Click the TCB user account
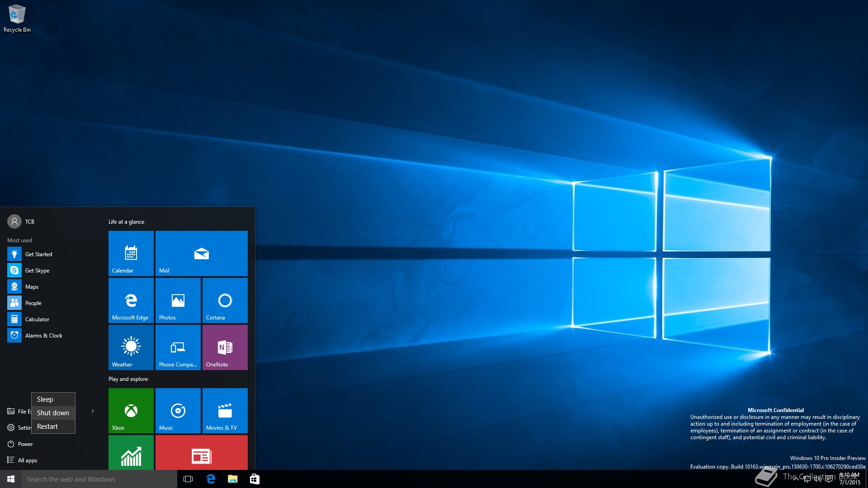The image size is (868, 488). pos(21,221)
